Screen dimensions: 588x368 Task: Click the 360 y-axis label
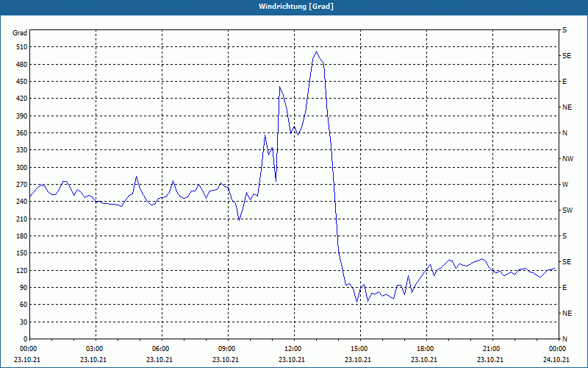(x=22, y=133)
